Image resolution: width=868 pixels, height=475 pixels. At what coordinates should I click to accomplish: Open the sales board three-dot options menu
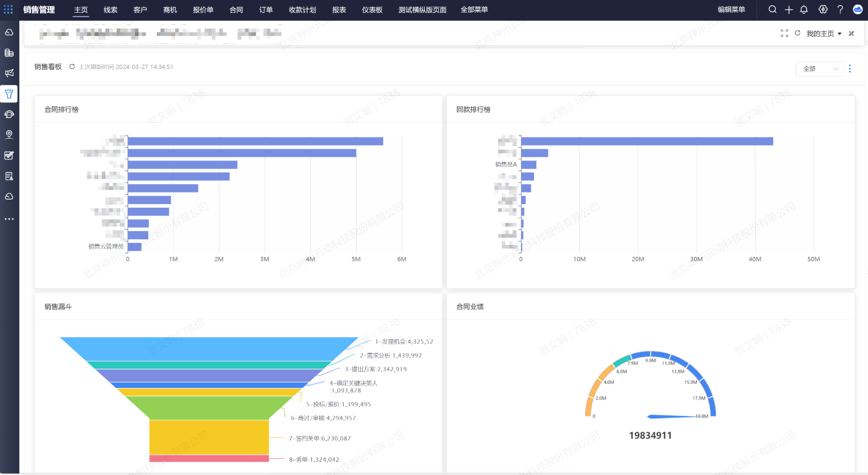tap(850, 69)
